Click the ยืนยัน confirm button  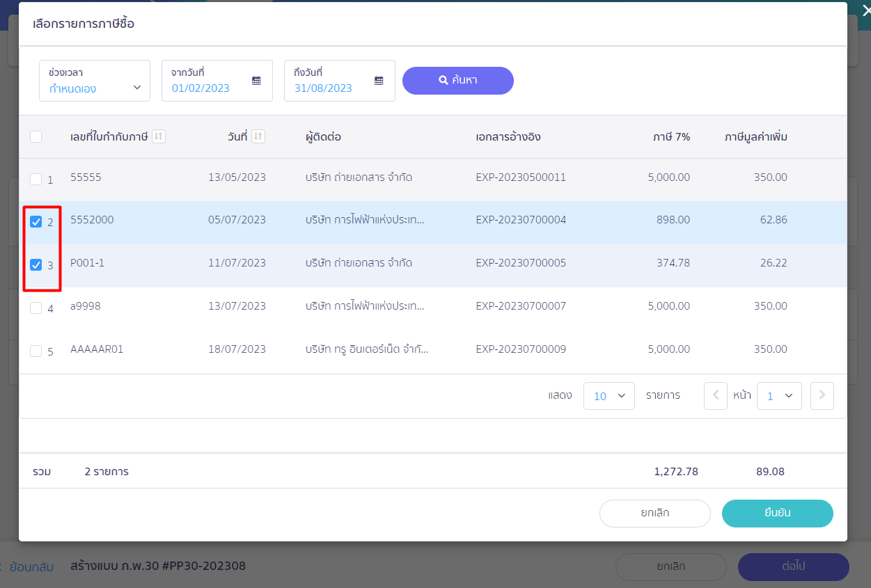coord(778,514)
